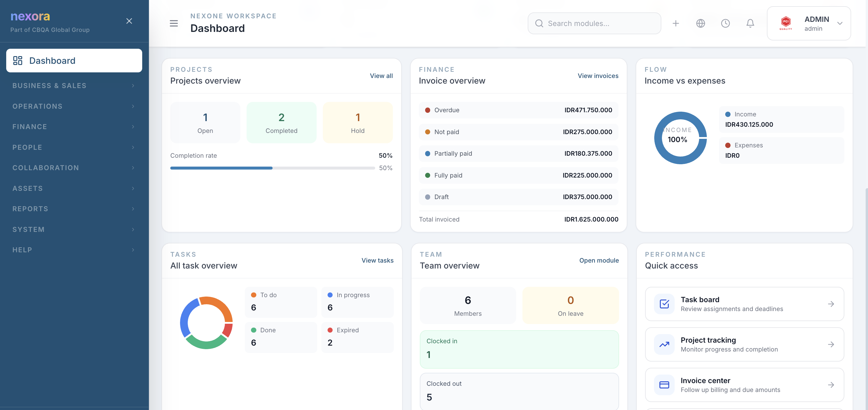The height and width of the screenshot is (410, 868).
Task: Click the Overdue invoice row
Action: (518, 110)
